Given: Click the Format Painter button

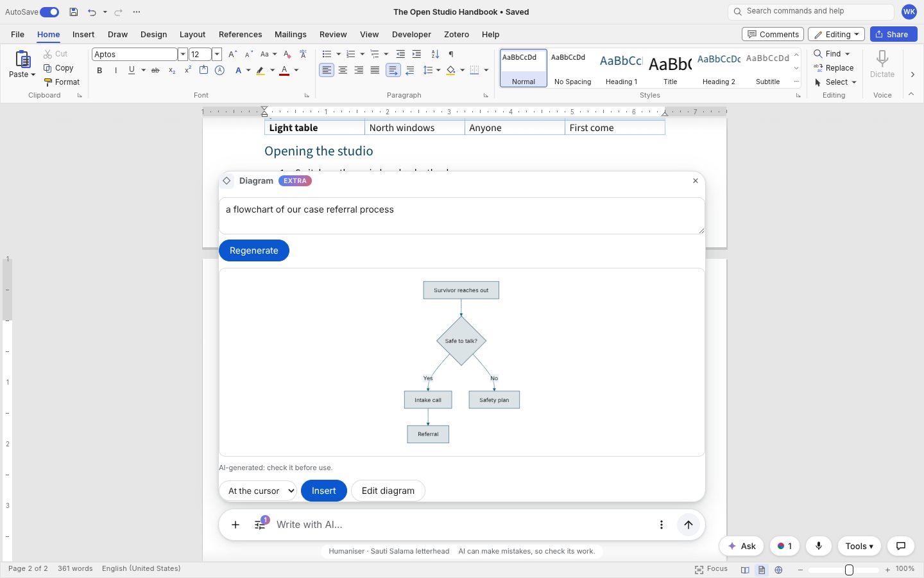Looking at the screenshot, I should tap(62, 82).
